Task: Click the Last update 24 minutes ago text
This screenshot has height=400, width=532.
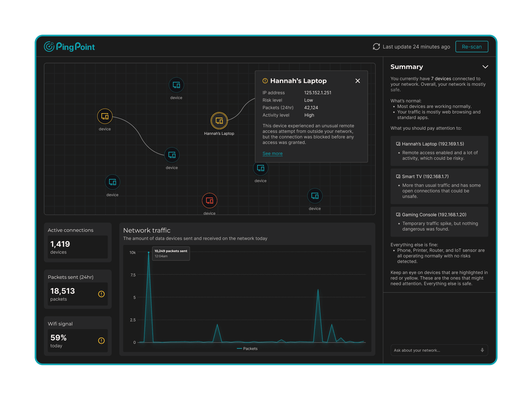Action: pyautogui.click(x=416, y=47)
